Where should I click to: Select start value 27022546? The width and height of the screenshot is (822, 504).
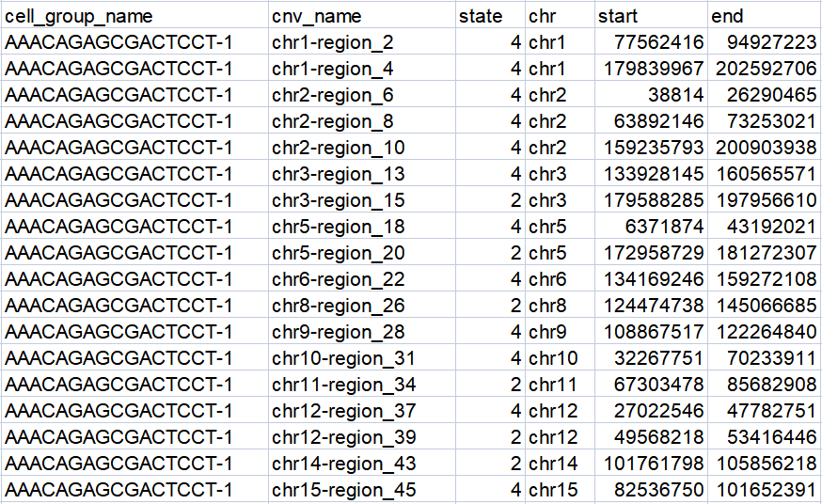(x=651, y=410)
